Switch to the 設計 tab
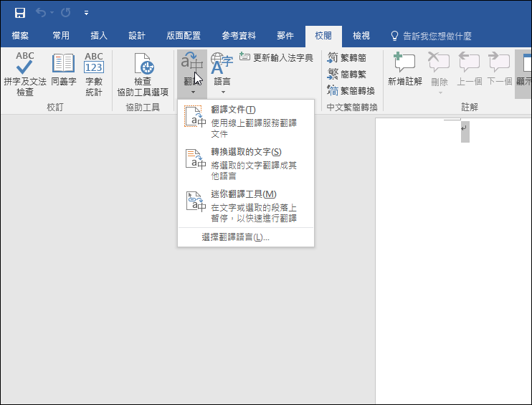532x405 pixels. (x=137, y=36)
